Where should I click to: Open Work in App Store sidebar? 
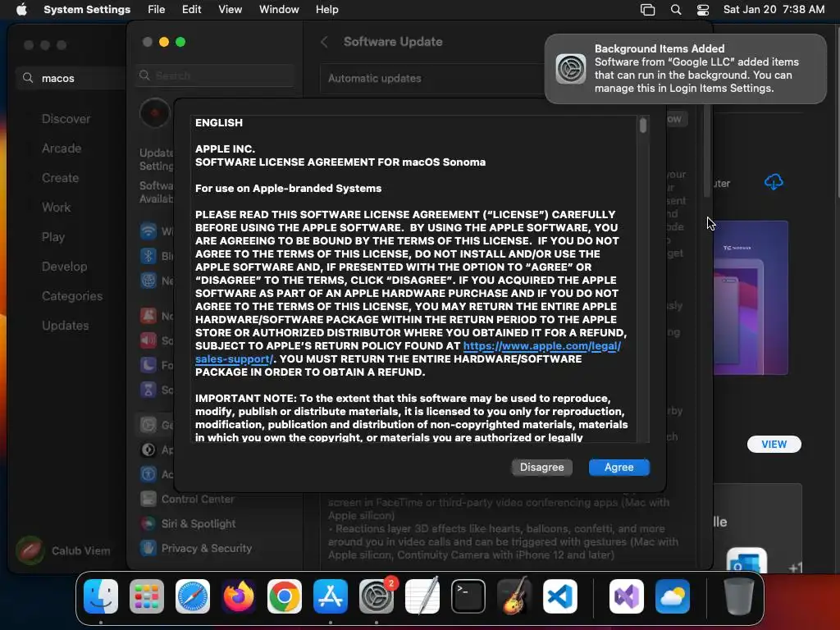coord(56,208)
